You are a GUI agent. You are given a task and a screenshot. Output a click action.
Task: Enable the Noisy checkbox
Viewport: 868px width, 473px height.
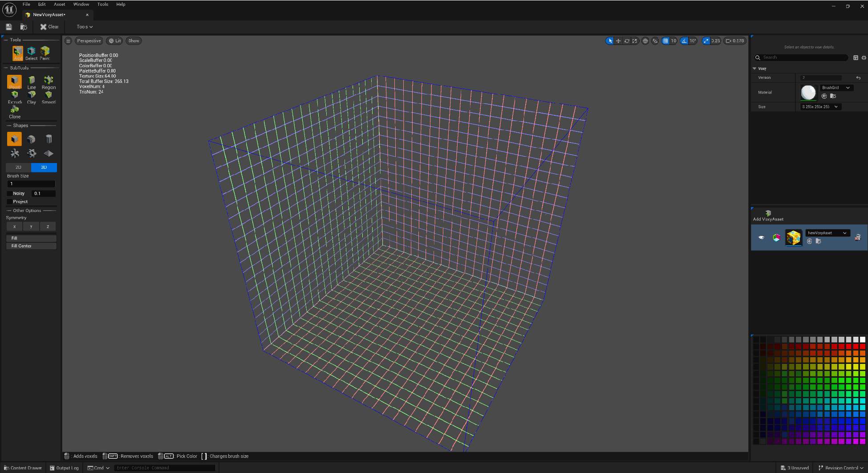[x=10, y=193]
